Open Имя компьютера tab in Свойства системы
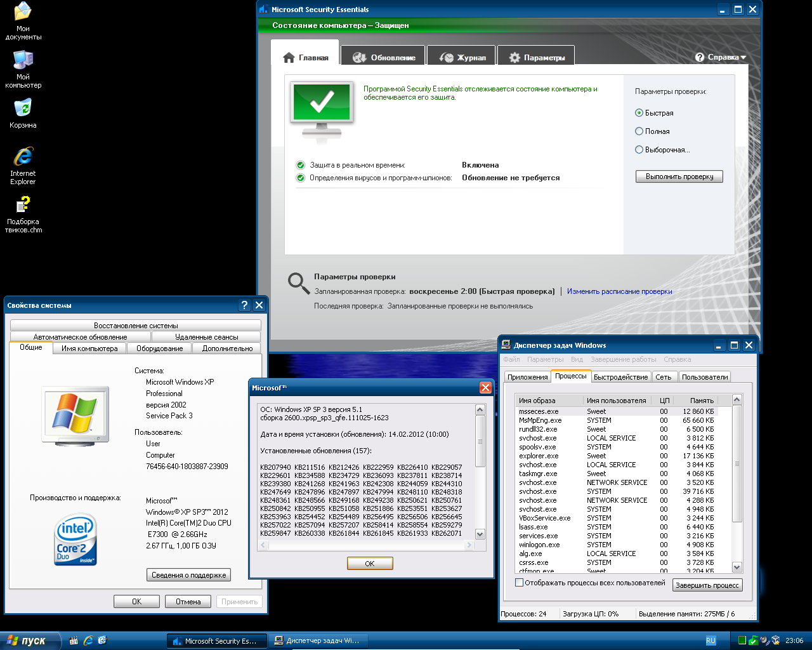812x650 pixels. pyautogui.click(x=89, y=348)
